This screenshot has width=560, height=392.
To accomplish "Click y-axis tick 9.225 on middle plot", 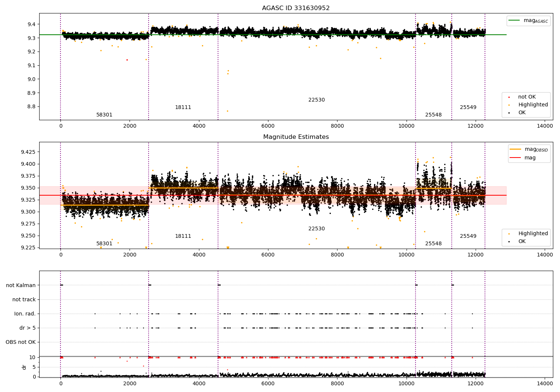I will click(28, 248).
